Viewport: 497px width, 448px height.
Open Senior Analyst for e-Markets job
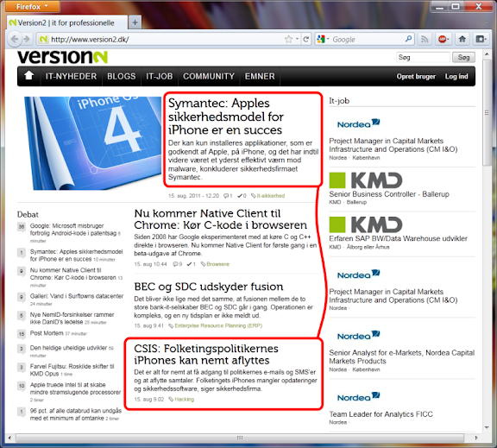pyautogui.click(x=401, y=357)
